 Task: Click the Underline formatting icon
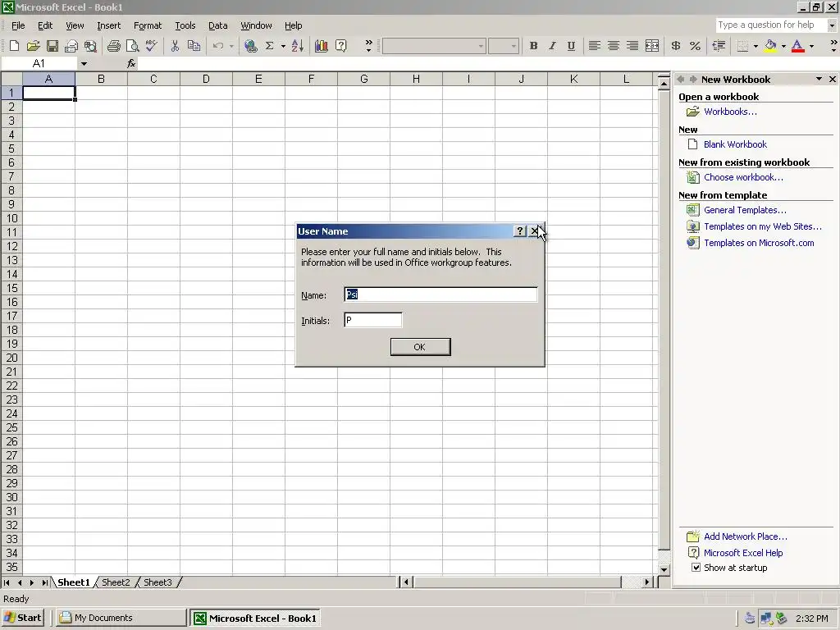pos(571,46)
